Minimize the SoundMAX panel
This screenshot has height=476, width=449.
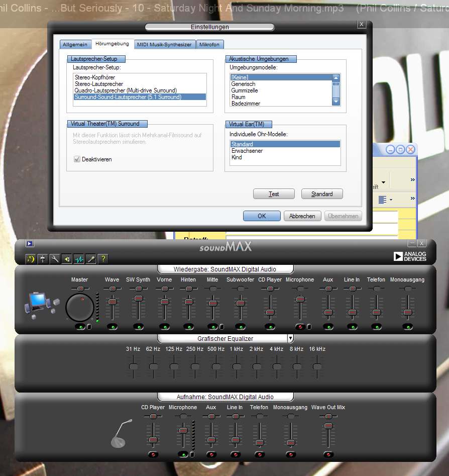412,243
